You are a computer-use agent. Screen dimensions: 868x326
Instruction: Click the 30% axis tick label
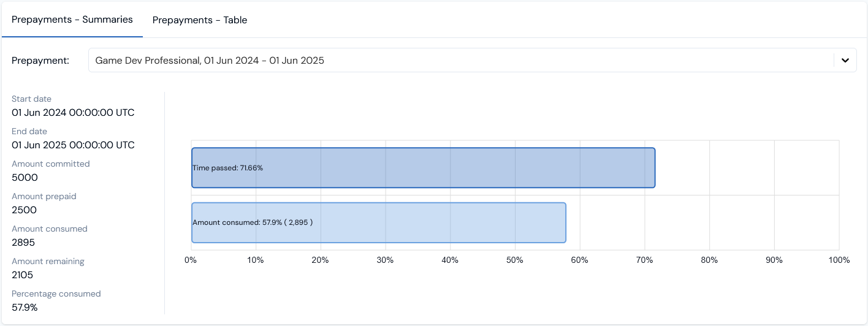tap(385, 260)
